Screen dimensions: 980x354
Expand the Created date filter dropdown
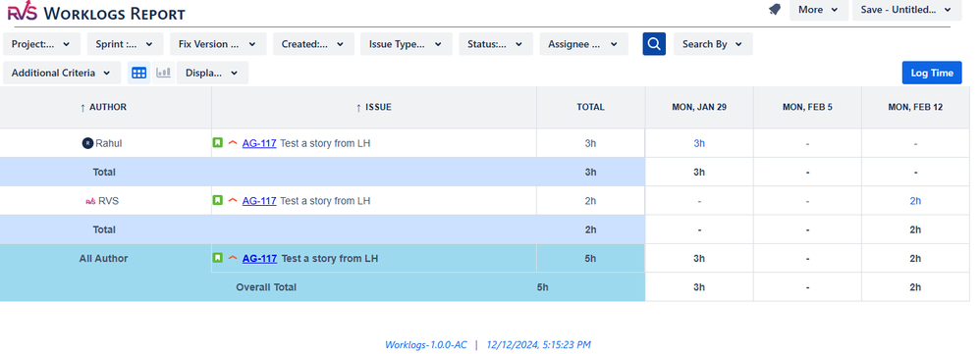[313, 44]
